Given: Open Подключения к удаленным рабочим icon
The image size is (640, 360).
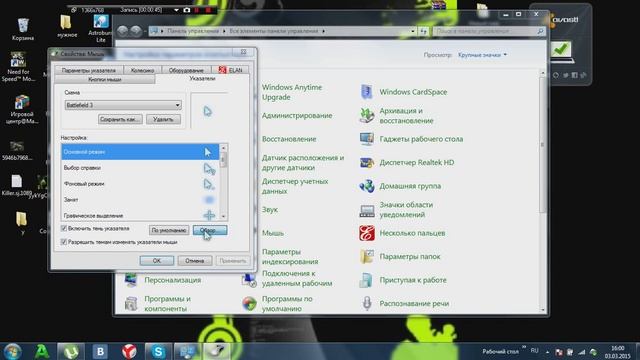Looking at the screenshot, I should coord(249,279).
